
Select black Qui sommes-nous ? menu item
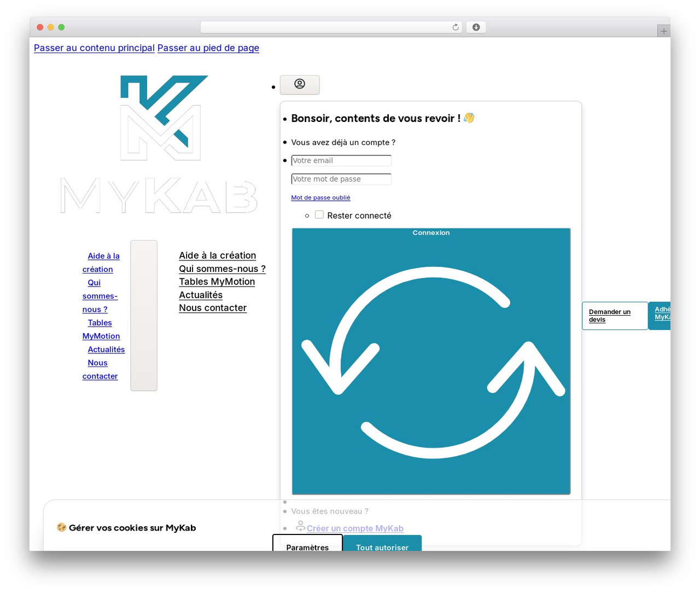(222, 269)
